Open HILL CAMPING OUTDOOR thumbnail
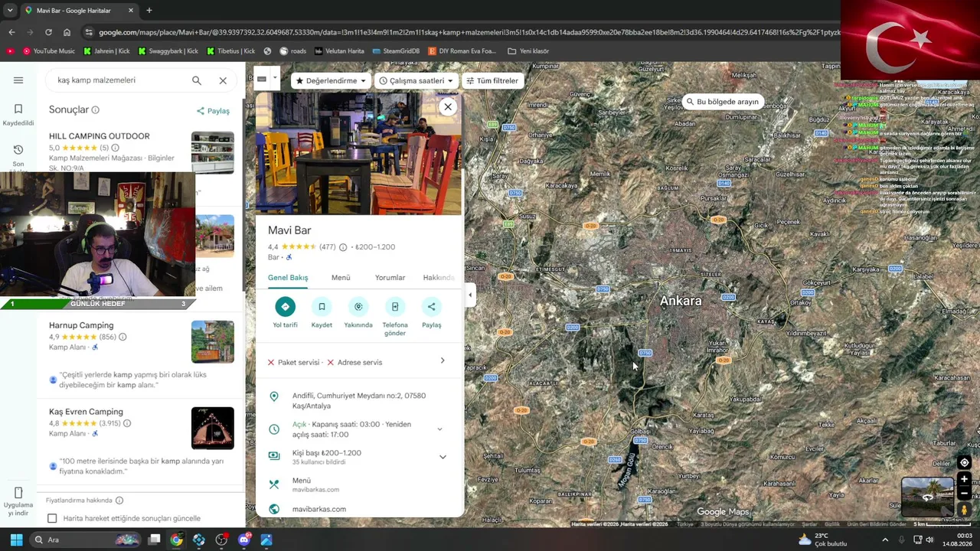The image size is (980, 551). coord(213,153)
